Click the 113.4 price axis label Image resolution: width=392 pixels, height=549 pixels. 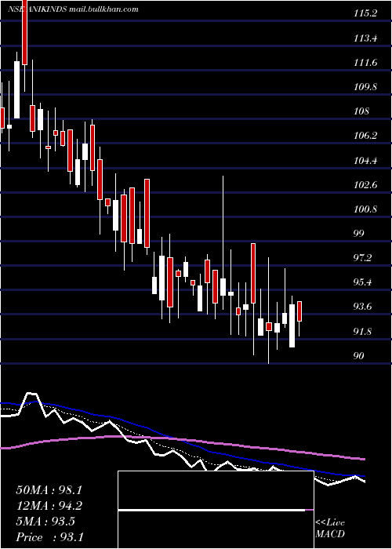[x=365, y=38]
